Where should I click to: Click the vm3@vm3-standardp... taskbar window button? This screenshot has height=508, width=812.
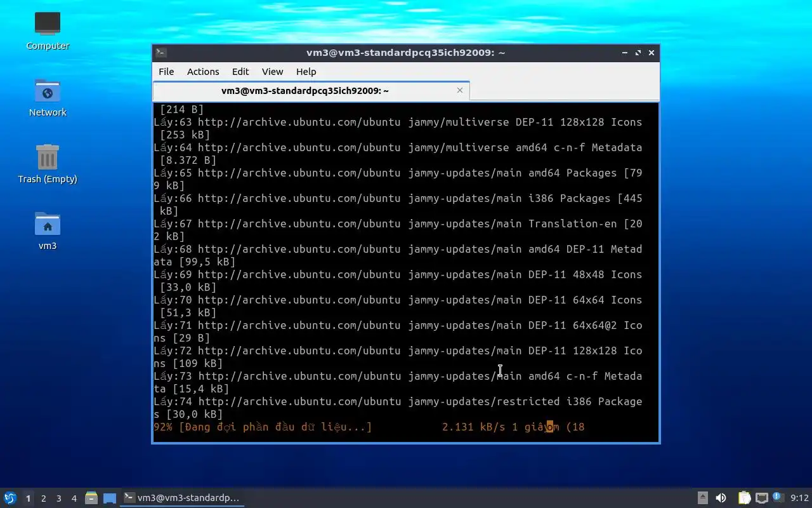[x=183, y=498]
